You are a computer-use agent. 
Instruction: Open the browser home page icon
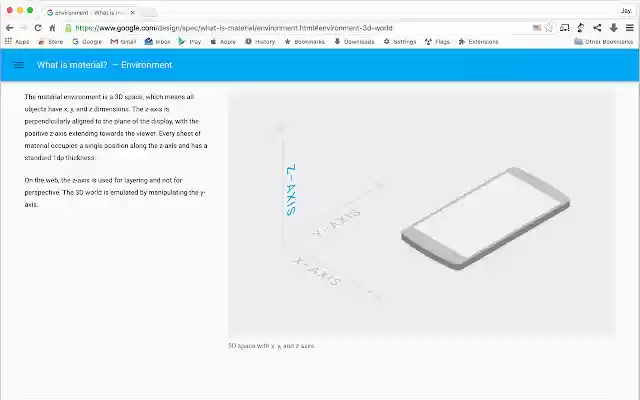pos(52,28)
